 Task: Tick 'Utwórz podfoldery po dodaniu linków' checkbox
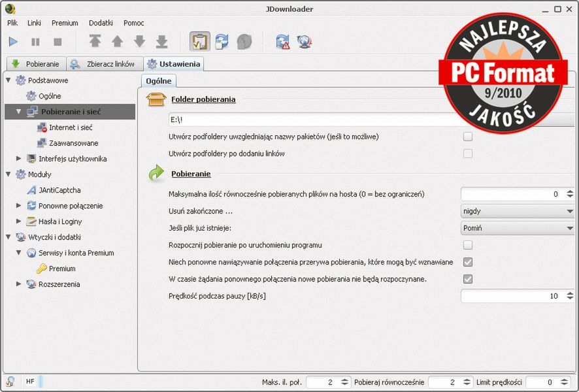[x=468, y=154]
